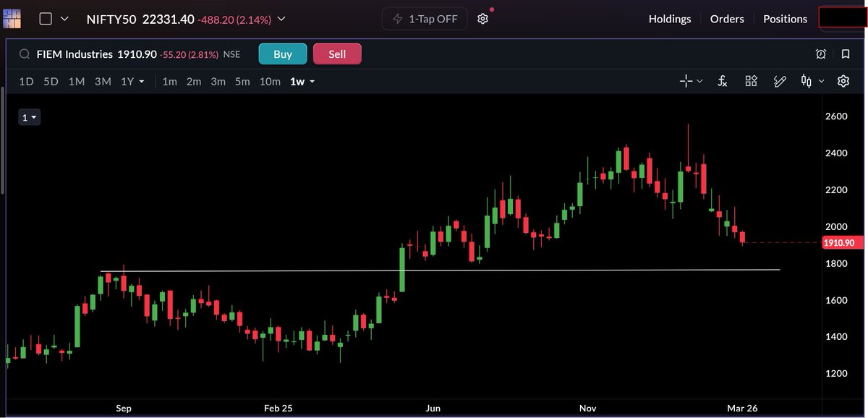
Task: Click the Jun time axis label
Action: click(x=433, y=409)
